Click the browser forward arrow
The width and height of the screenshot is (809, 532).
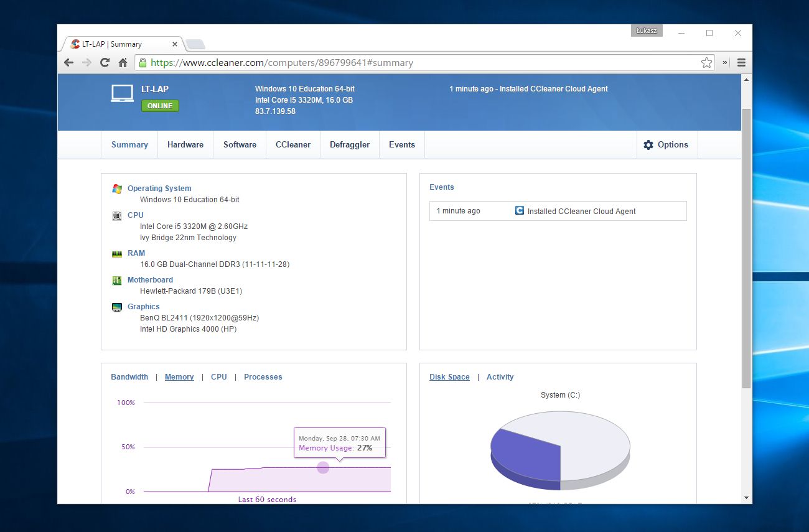pyautogui.click(x=87, y=62)
